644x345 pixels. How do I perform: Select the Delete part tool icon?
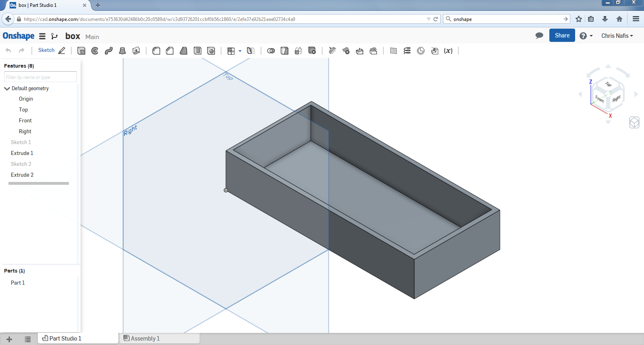312,51
